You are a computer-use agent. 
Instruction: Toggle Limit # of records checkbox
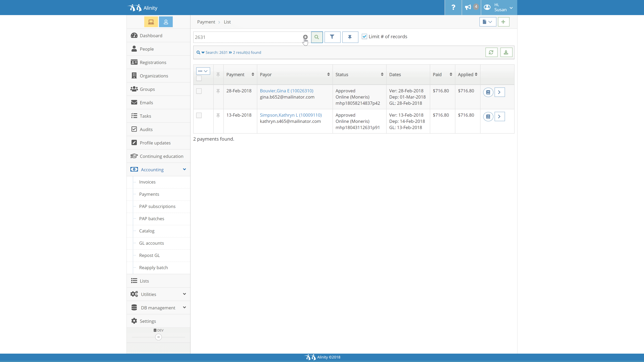(x=364, y=37)
